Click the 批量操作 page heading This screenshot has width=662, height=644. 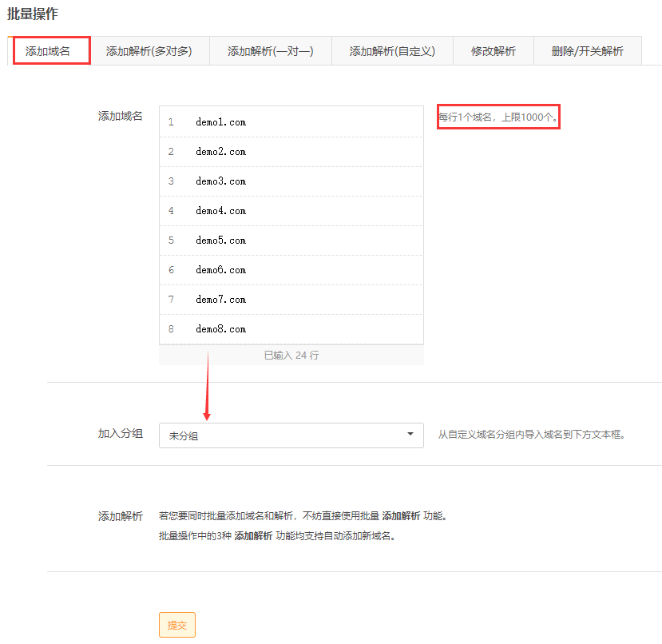point(32,14)
